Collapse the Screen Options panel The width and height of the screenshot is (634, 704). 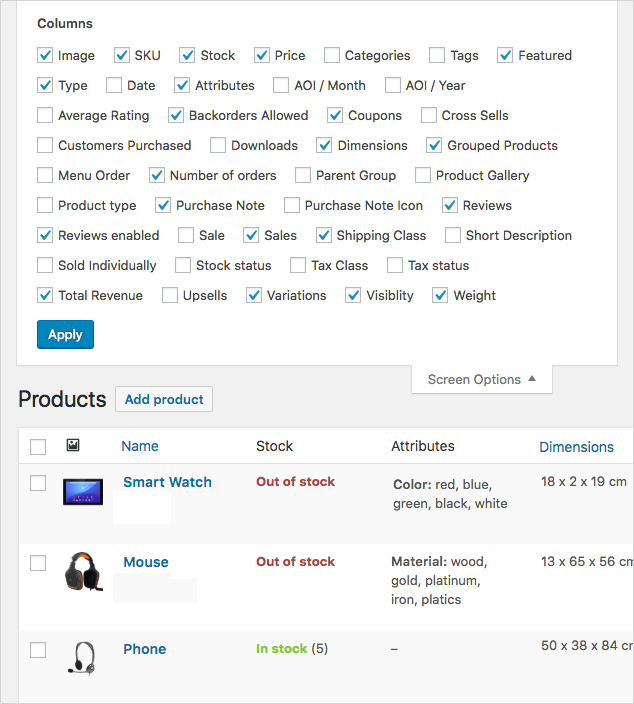[482, 380]
